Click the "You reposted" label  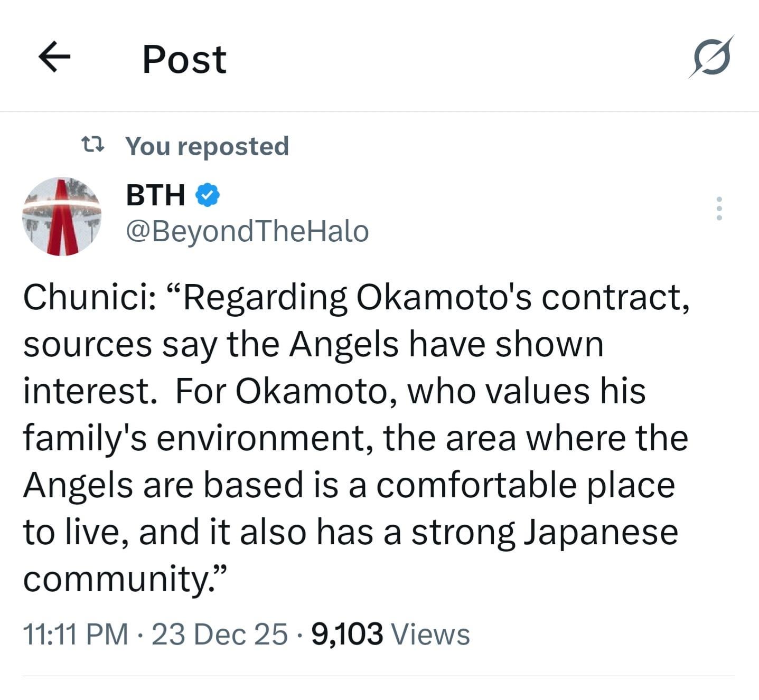(x=207, y=146)
